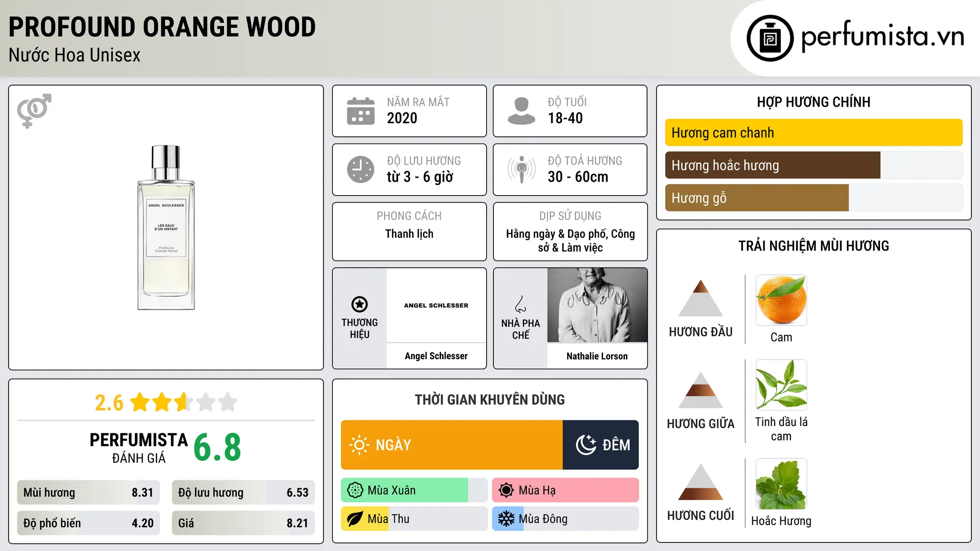Click the Ngày daytime bar segment
Screen dimensions: 980x551
(452, 445)
